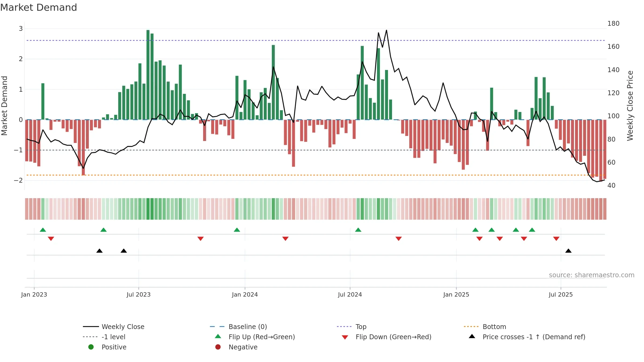Select the Flip Up marker just before Jan 2024
The image size is (644, 362).
[237, 230]
